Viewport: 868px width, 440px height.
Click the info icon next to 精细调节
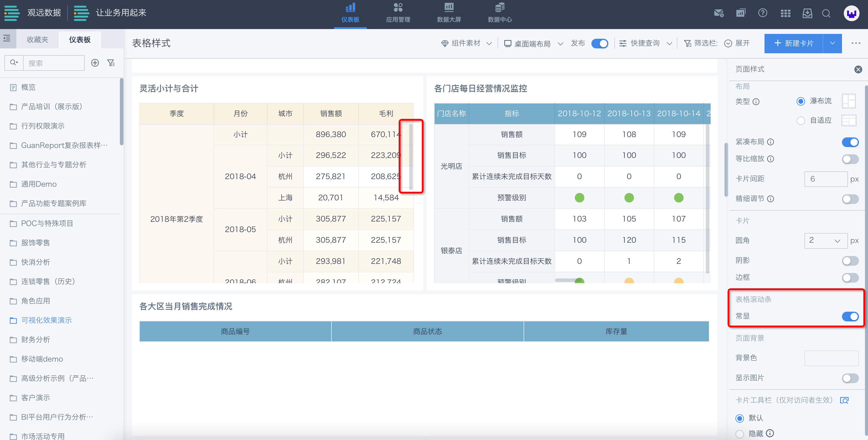pos(770,199)
